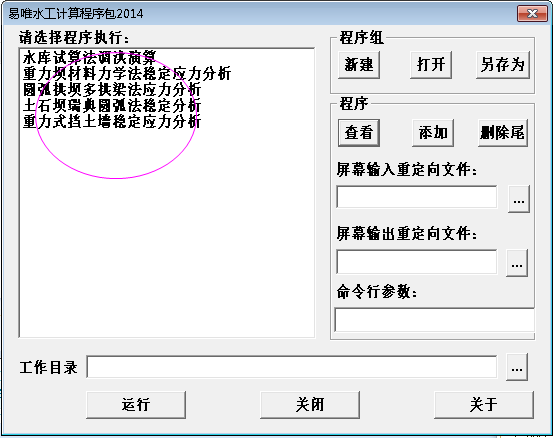
Task: Browse for the working directory folder
Action: point(517,367)
